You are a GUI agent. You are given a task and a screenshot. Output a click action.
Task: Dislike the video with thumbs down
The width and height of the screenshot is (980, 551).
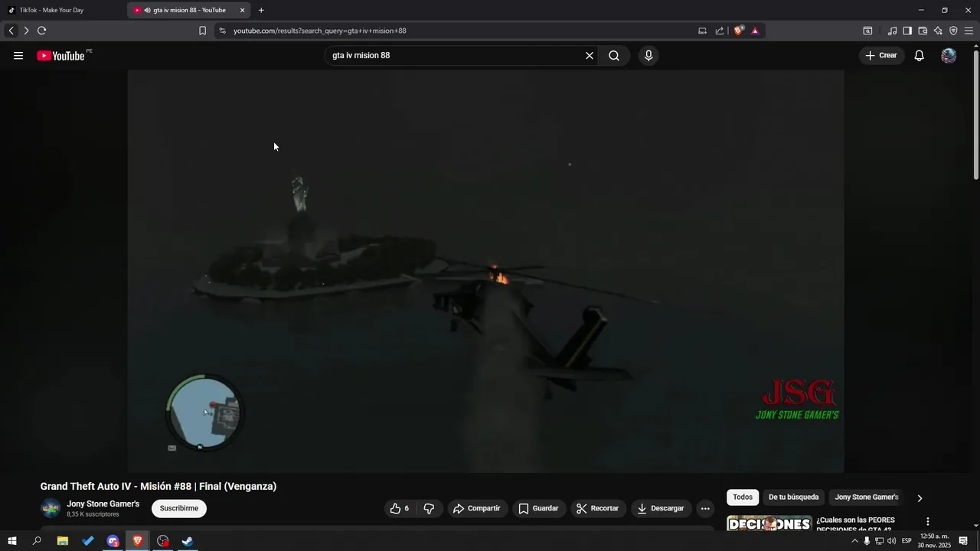pyautogui.click(x=429, y=508)
